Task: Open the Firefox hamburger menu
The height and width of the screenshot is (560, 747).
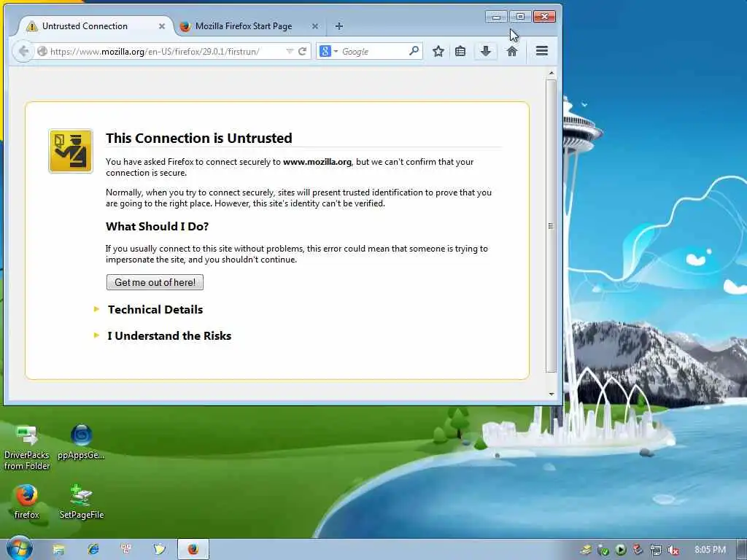Action: point(542,51)
